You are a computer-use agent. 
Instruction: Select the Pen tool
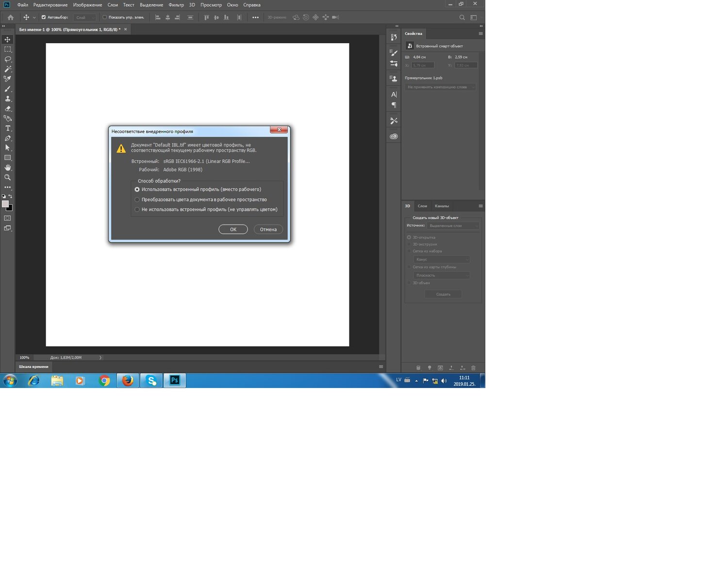coord(7,138)
